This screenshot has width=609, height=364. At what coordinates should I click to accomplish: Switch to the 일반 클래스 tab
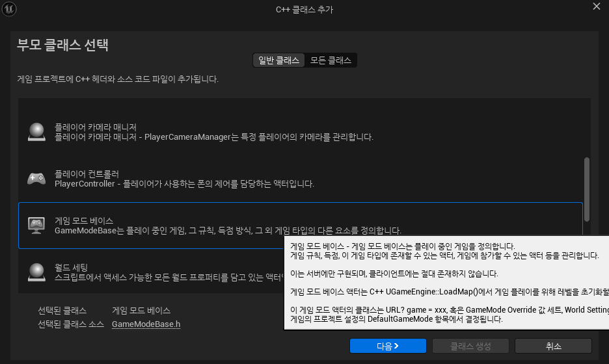[x=279, y=60]
